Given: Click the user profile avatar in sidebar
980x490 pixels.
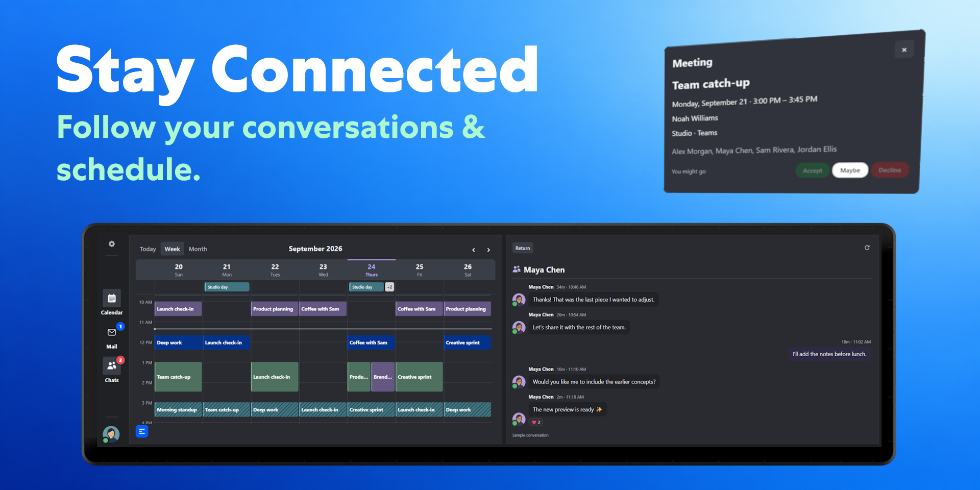Looking at the screenshot, I should coord(111,434).
